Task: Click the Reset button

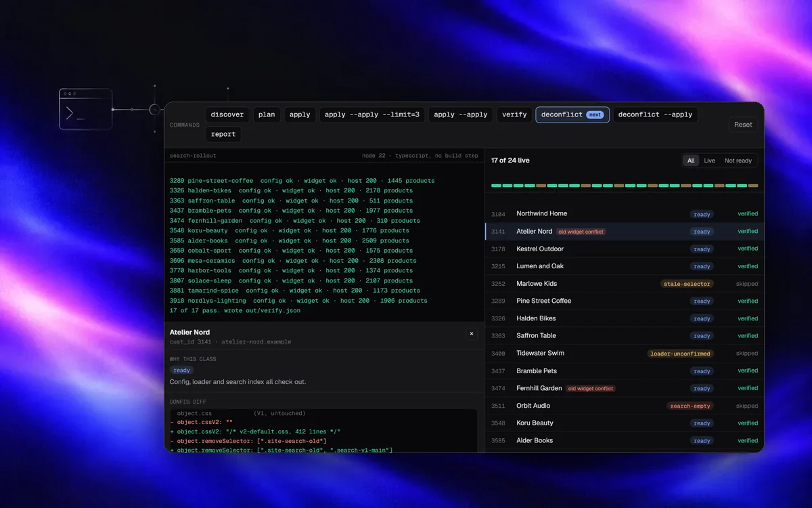Action: pos(743,125)
